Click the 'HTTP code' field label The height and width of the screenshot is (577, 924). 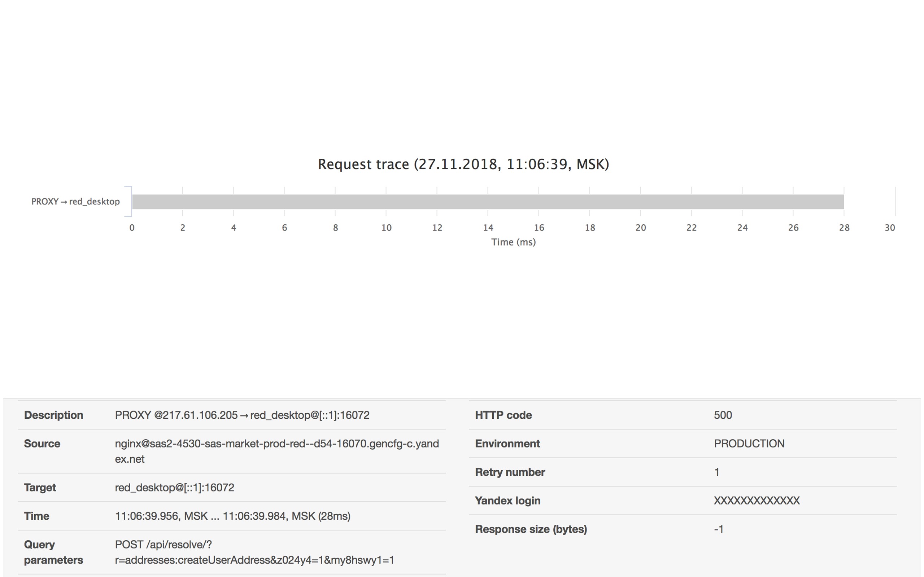pyautogui.click(x=503, y=415)
